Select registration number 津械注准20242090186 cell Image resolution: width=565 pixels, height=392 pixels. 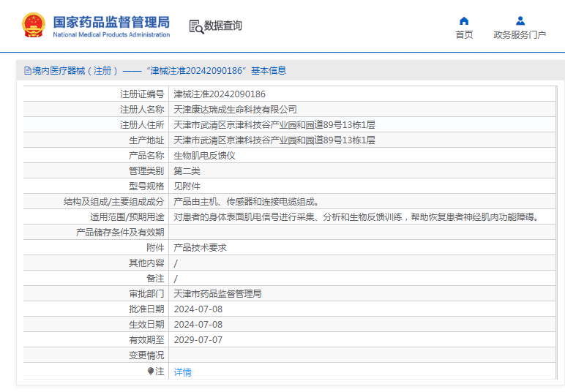(220, 94)
